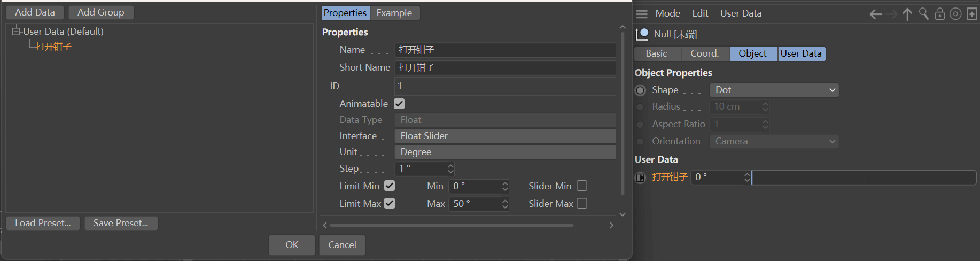The height and width of the screenshot is (261, 980).
Task: Click the Add Group button
Action: [x=101, y=12]
